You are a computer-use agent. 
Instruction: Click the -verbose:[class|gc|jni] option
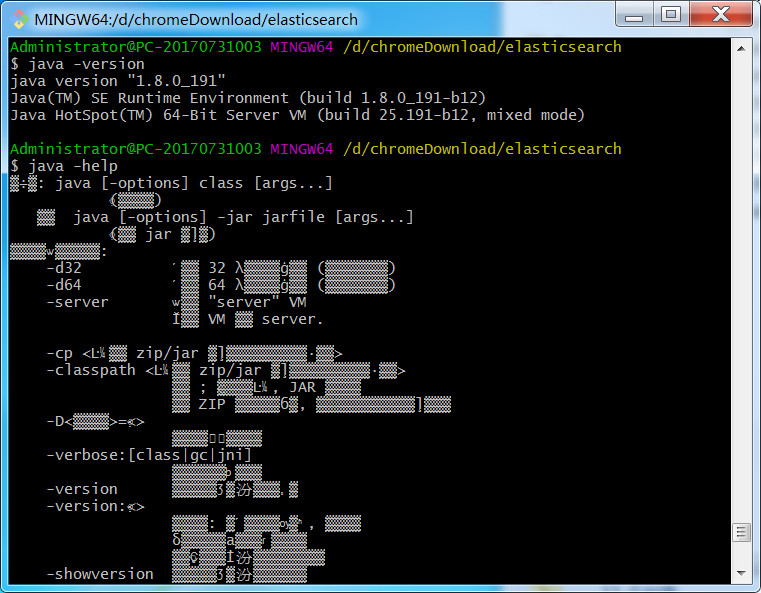pyautogui.click(x=149, y=455)
